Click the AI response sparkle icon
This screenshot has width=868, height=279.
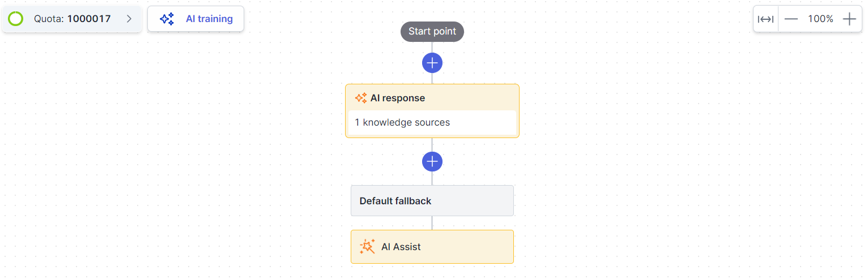click(x=360, y=98)
